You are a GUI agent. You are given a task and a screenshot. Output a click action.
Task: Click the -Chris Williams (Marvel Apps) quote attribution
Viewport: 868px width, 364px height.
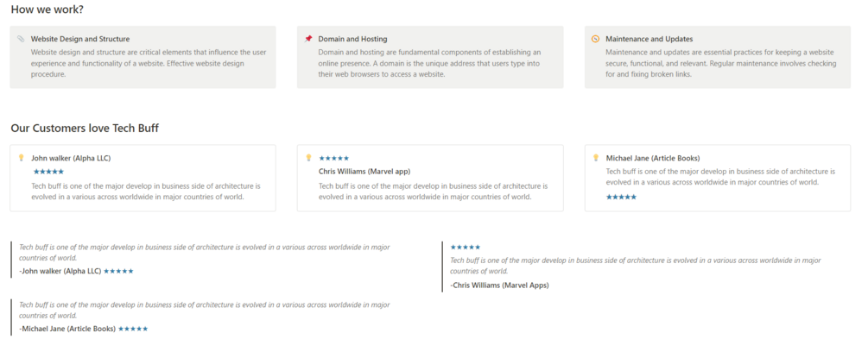pos(499,286)
